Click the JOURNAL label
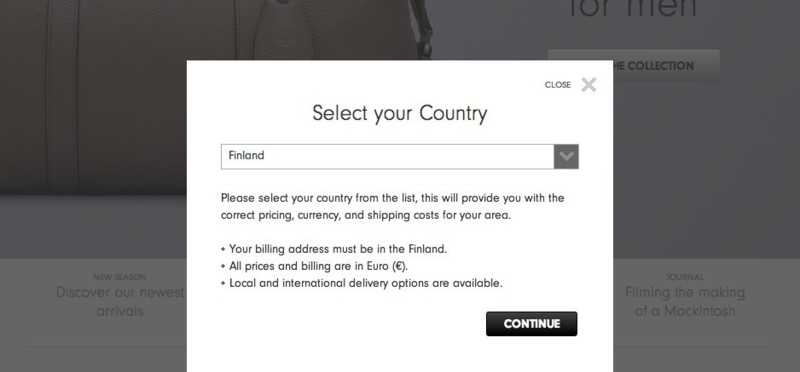This screenshot has height=372, width=800. pyautogui.click(x=685, y=277)
